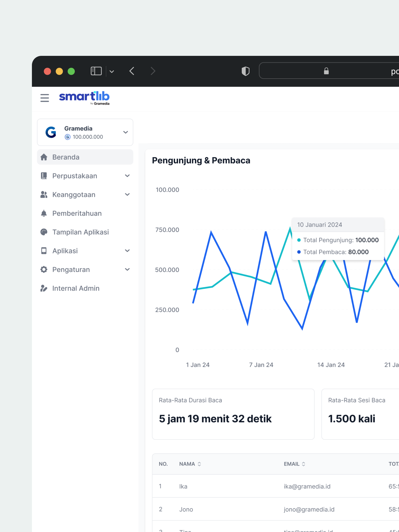The width and height of the screenshot is (399, 532).
Task: Click the name Jono in the table
Action: coord(186,510)
